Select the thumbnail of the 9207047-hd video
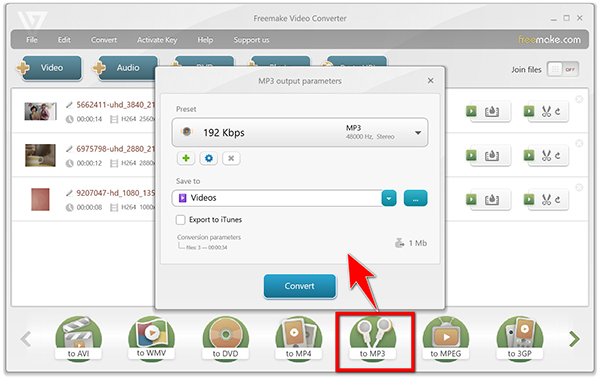 (41, 199)
